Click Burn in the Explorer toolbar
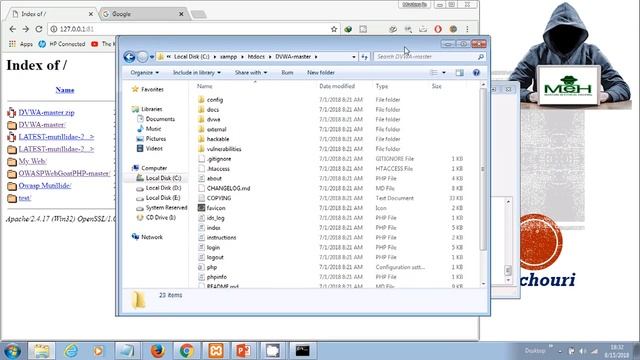Viewport: 640px width, 360px height. [x=287, y=73]
